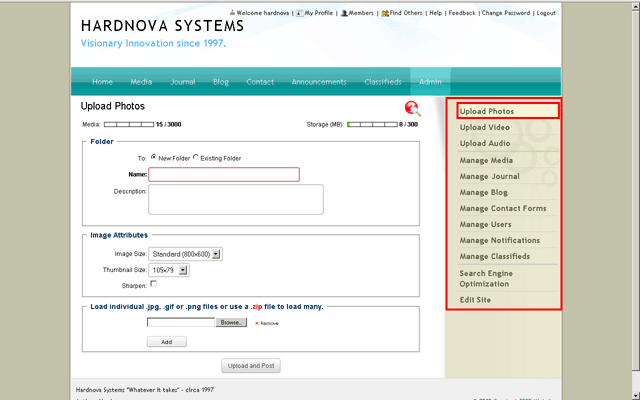Image resolution: width=640 pixels, height=400 pixels.
Task: Open the Thumbnail Size dropdown
Action: coord(169,270)
